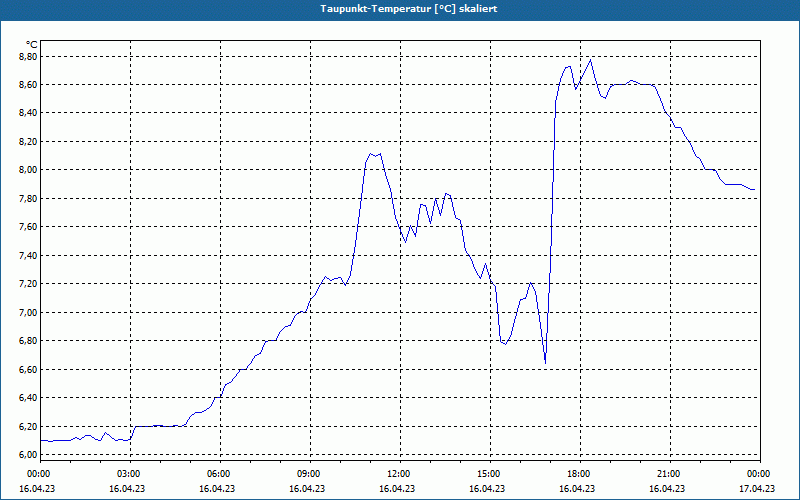This screenshot has height=500, width=800.
Task: Select the 6,20 y-axis label
Action: click(x=28, y=426)
